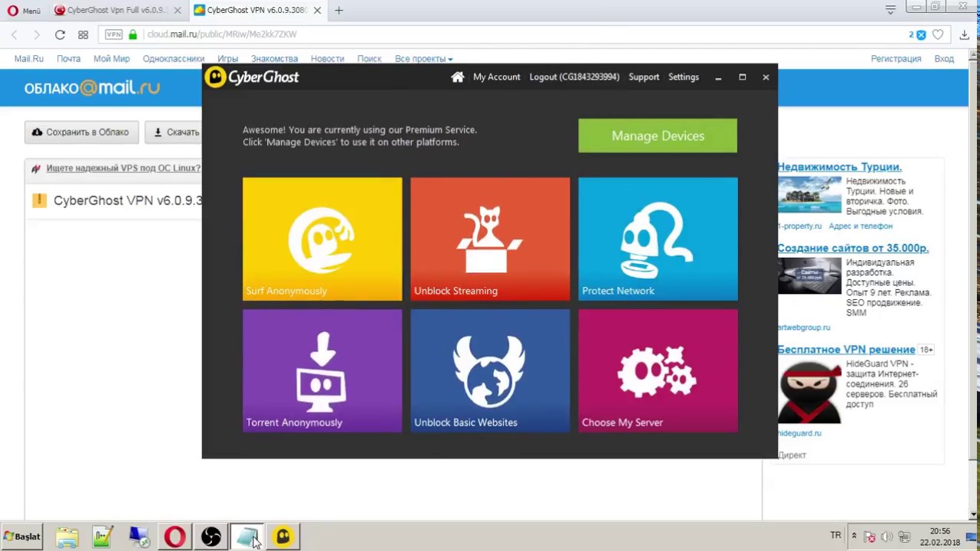Close the active CyberGhost VPN v6.0.9.308 tab
Screen dimensions: 980x551
click(318, 11)
